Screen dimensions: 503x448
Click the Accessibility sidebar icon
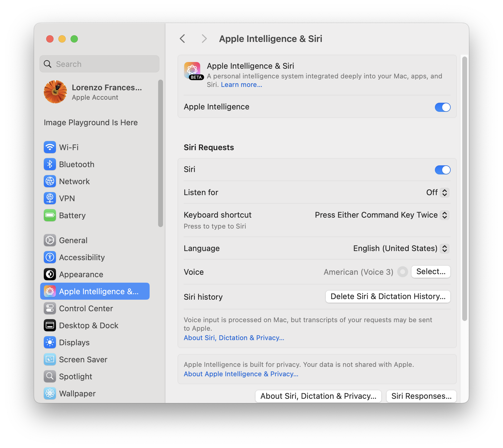tap(50, 257)
